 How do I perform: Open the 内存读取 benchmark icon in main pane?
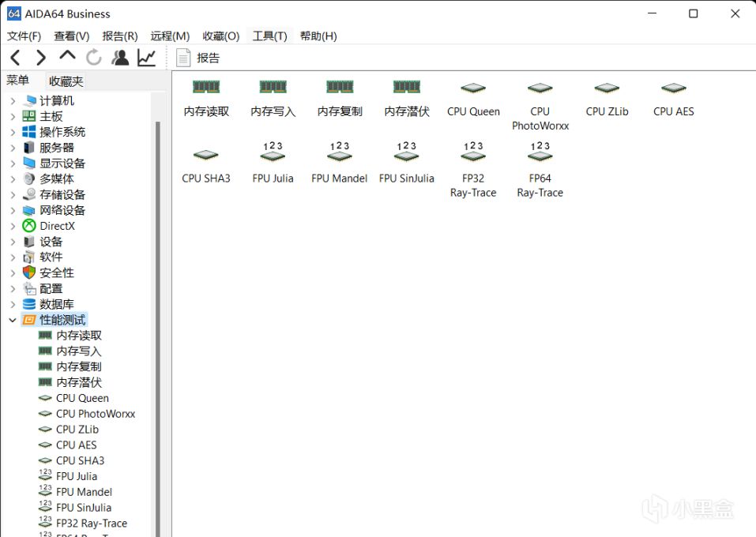click(206, 87)
